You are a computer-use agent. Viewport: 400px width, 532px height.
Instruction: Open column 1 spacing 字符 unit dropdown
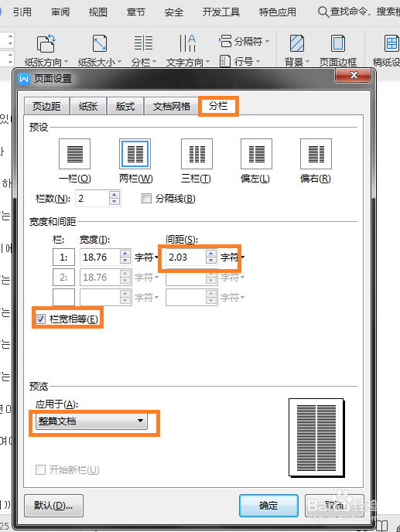click(x=233, y=257)
